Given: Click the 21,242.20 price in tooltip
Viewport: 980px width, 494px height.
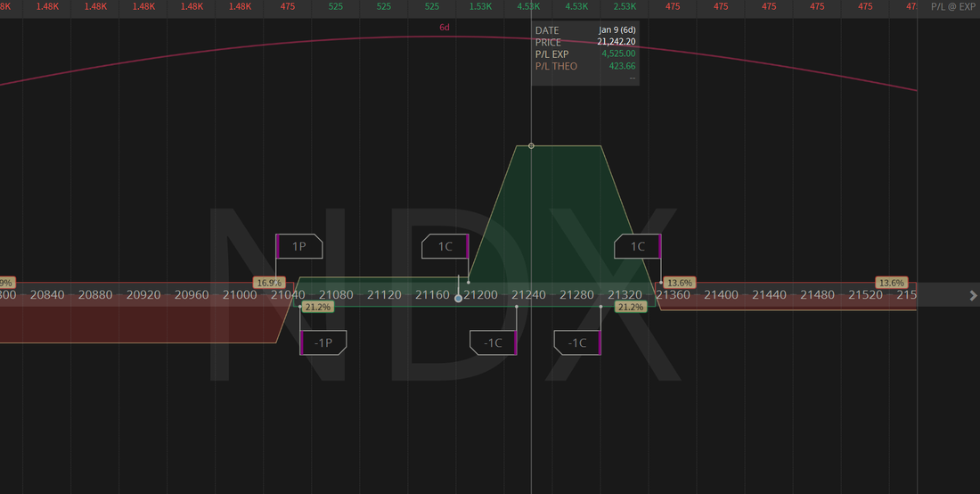Looking at the screenshot, I should coord(617,42).
